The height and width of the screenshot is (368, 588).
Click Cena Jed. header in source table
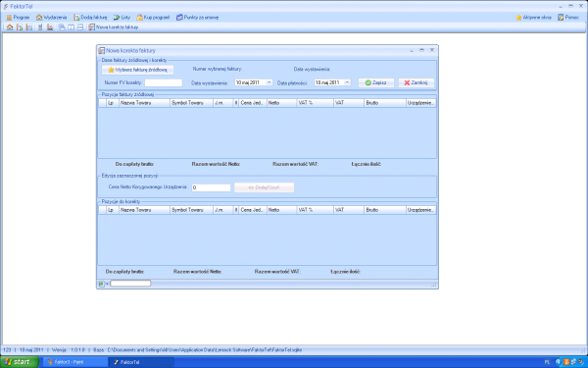pyautogui.click(x=253, y=103)
